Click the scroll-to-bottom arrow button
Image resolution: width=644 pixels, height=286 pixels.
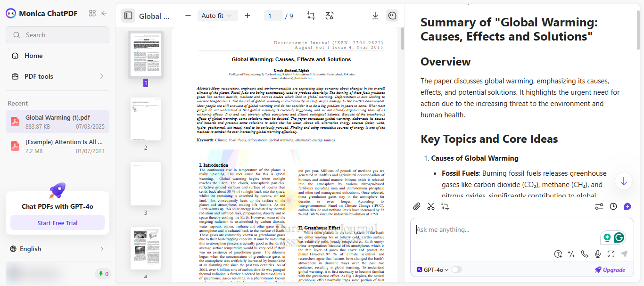[x=624, y=181]
